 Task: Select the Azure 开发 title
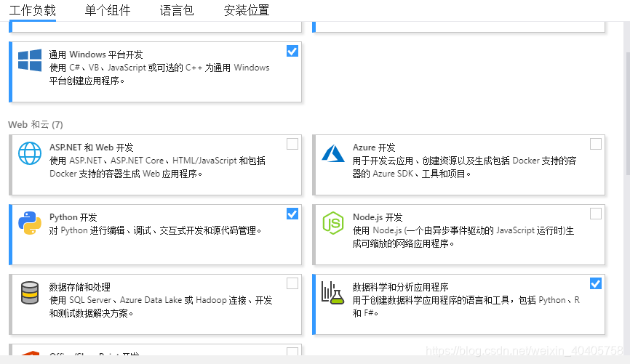[374, 147]
